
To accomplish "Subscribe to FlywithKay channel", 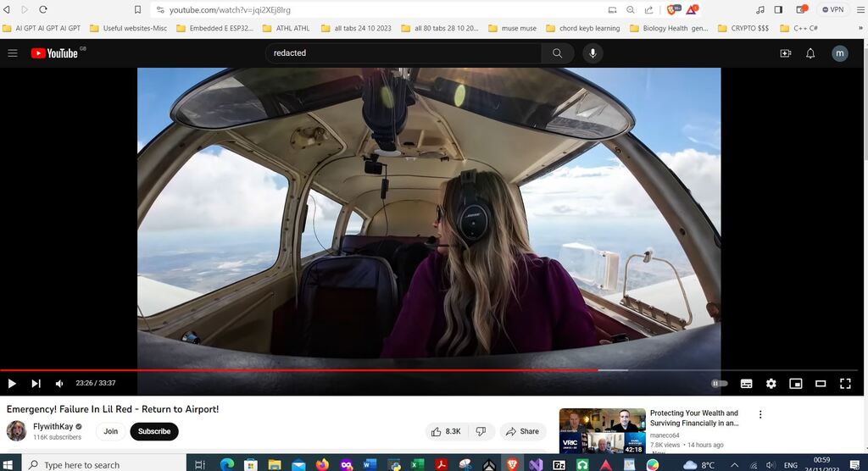I will [x=154, y=431].
